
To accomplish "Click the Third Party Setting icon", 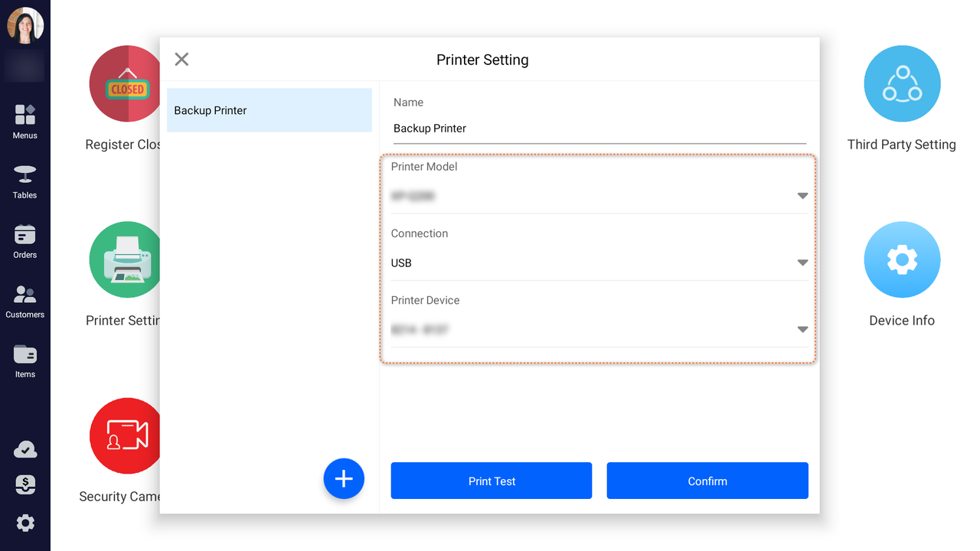I will [x=902, y=84].
